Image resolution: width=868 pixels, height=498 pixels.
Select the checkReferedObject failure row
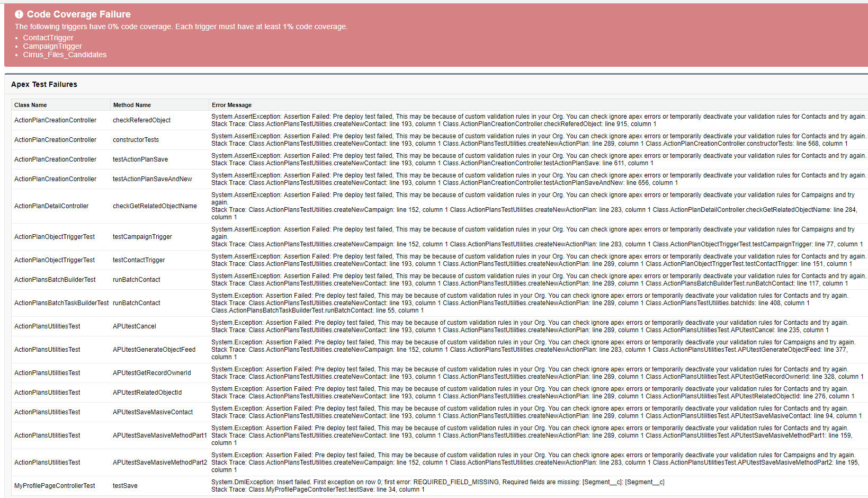tap(141, 120)
